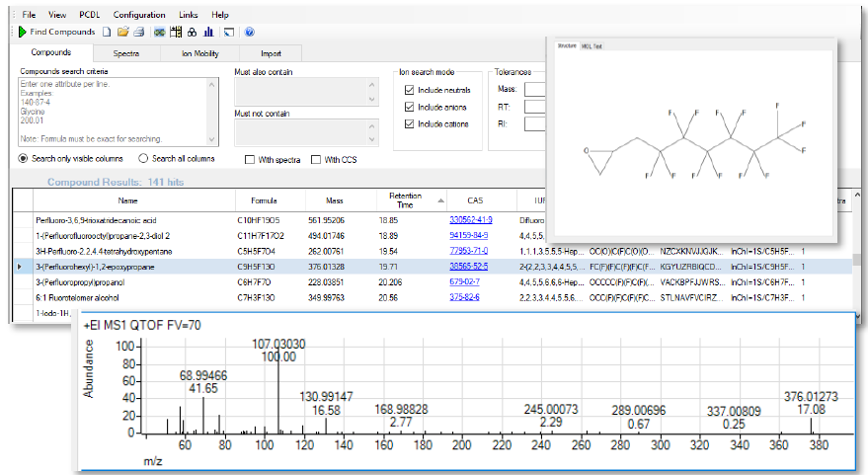Screen dimensions: 868x475
Task: Click the RI tolerance input field
Action: click(x=535, y=124)
